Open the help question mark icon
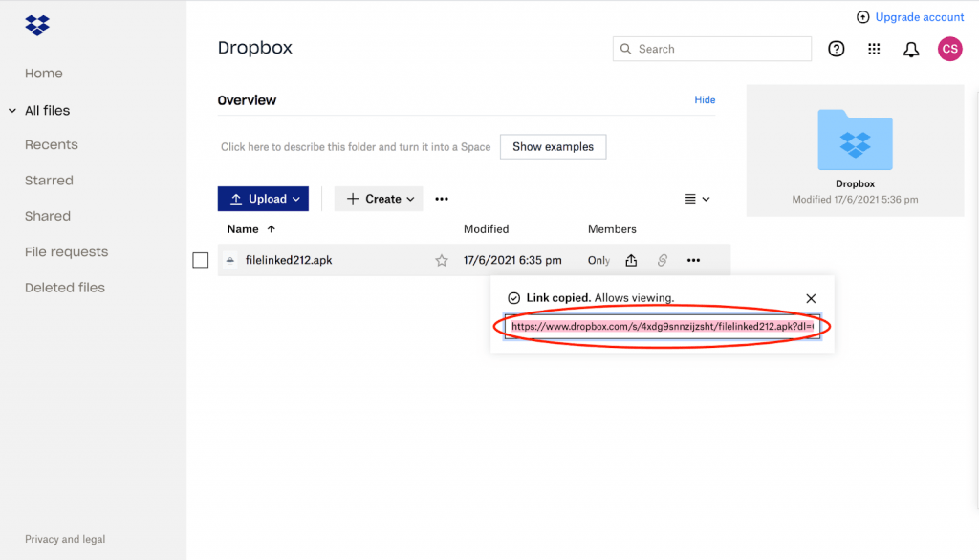Viewport: 979px width, 560px height. pyautogui.click(x=836, y=49)
